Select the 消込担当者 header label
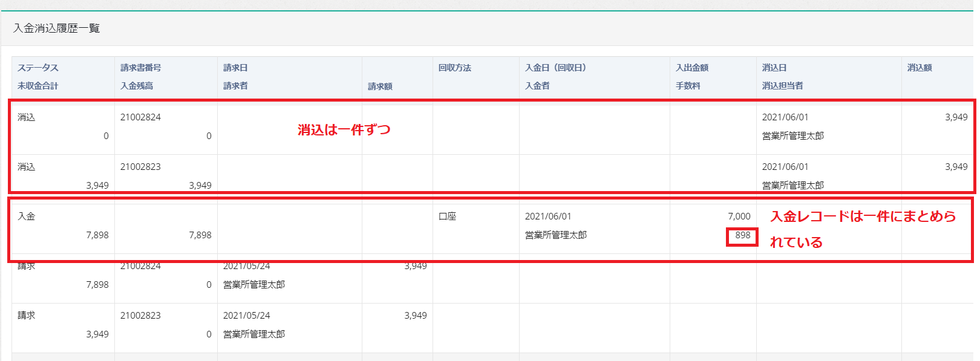Screen dimensions: 980x361 pos(782,86)
